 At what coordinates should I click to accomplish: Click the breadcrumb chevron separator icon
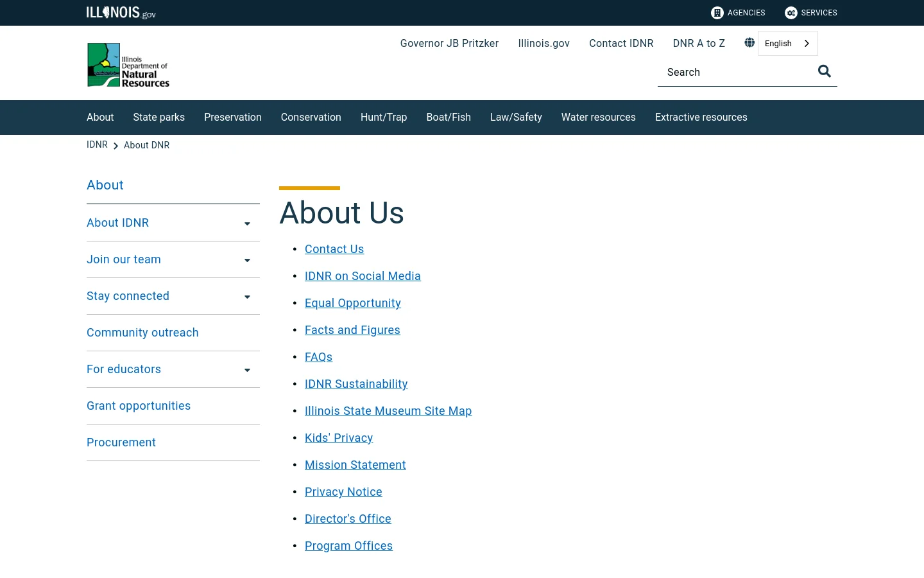(116, 146)
